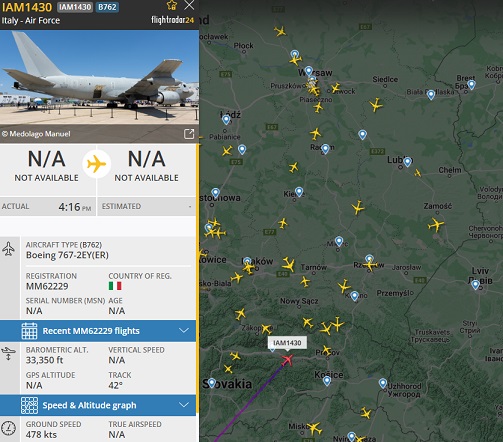503x442 pixels.
Task: Click the IAM1430 map callout label
Action: point(287,343)
